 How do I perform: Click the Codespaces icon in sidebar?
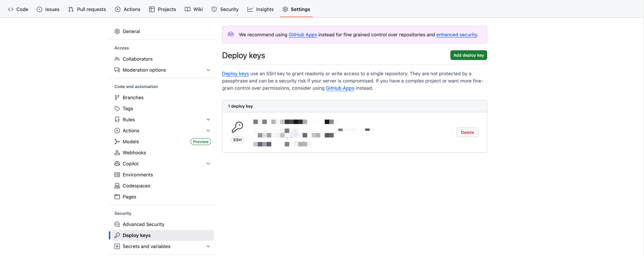click(x=117, y=185)
